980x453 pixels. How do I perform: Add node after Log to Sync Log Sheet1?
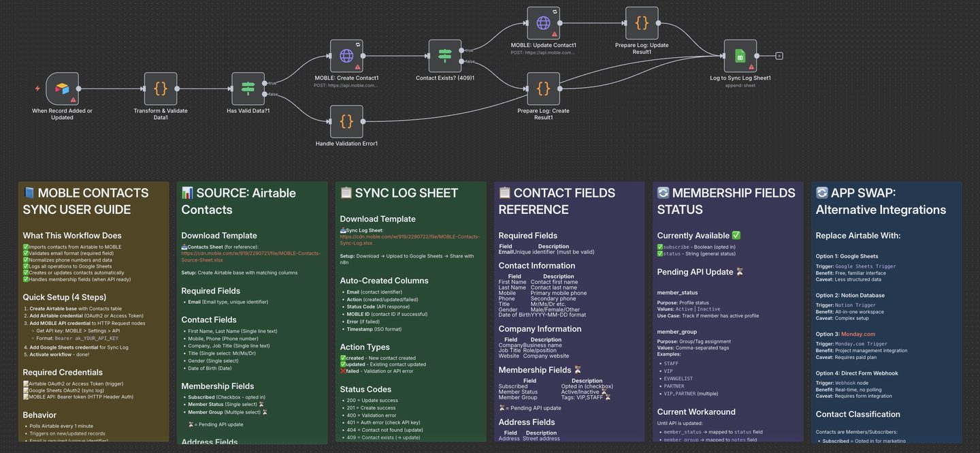(779, 56)
